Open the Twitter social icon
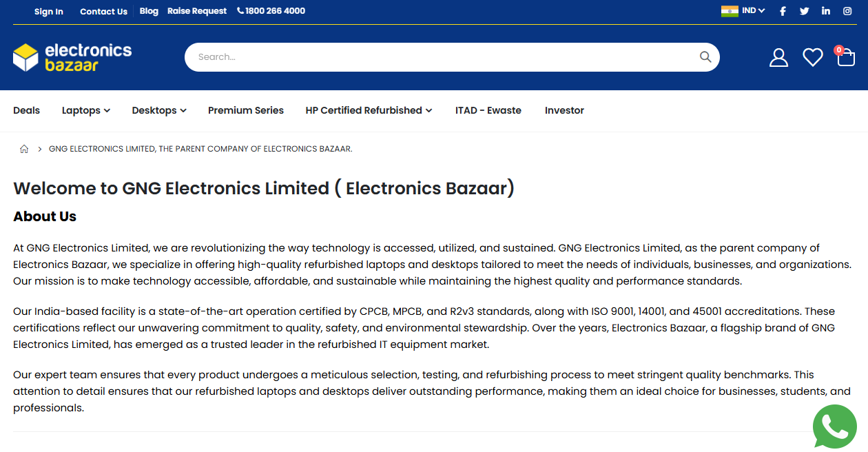Viewport: 868px width, 452px height. click(804, 11)
